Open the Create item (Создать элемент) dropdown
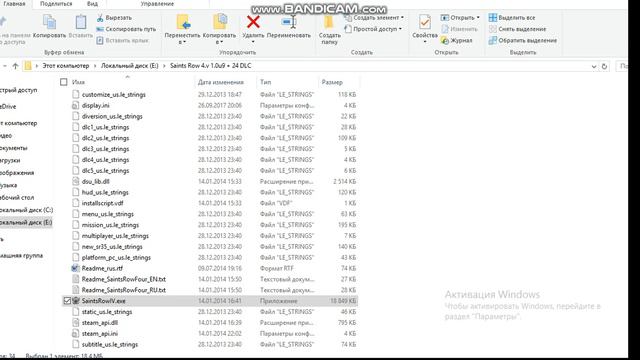This screenshot has height=360, width=640. 374,18
